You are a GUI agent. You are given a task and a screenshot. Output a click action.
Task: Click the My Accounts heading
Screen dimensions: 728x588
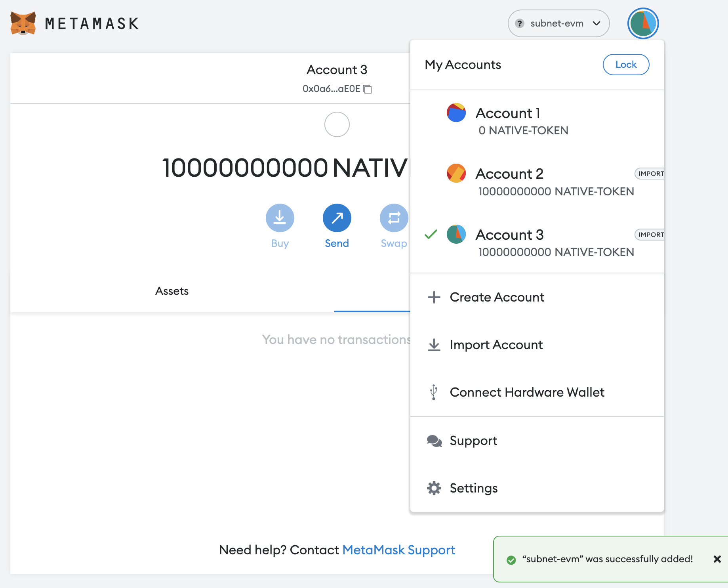coord(463,65)
